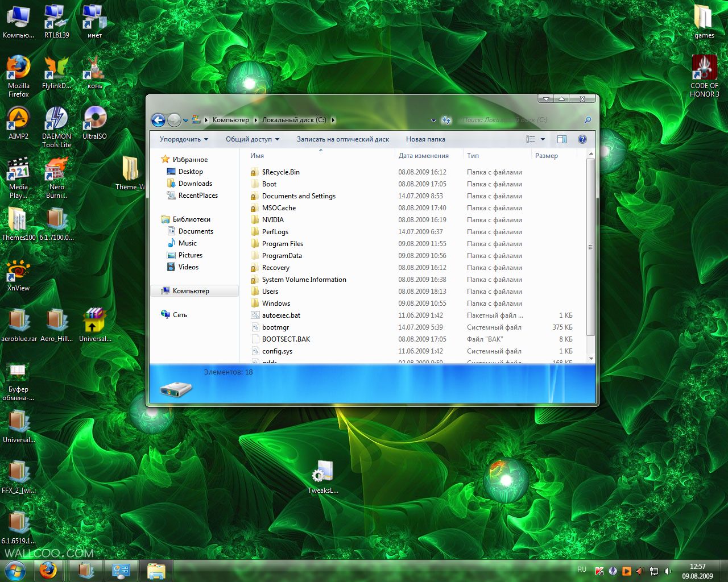Click the Back navigation arrow in Explorer
Viewport: 728px width, 582px height.
(x=159, y=120)
